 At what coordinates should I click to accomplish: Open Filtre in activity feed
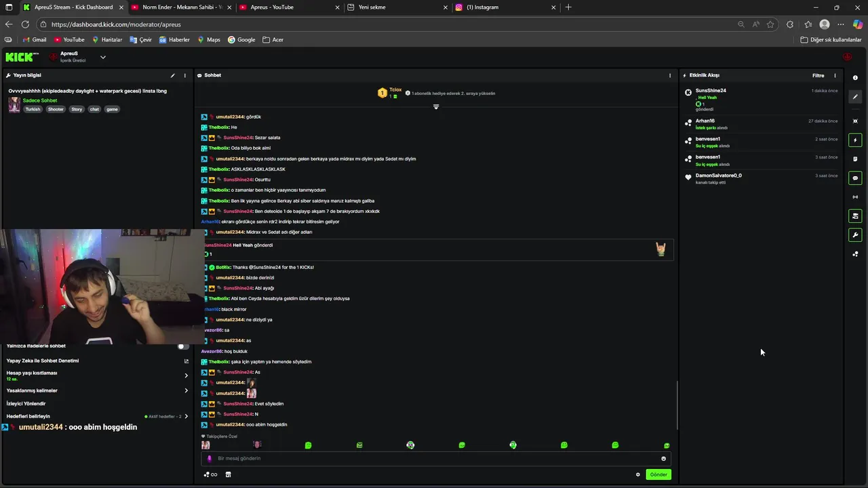[818, 75]
